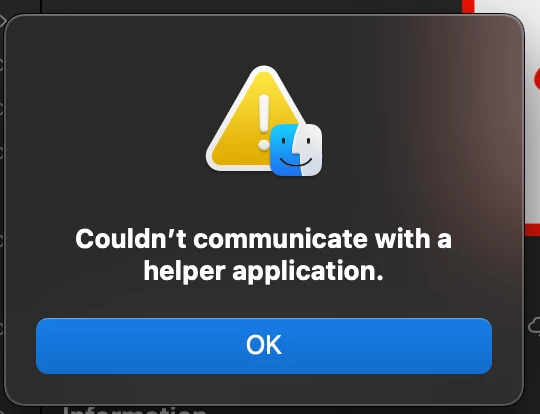The width and height of the screenshot is (540, 414).
Task: Click the red strip behind dialog's top-right
Action: [468, 6]
